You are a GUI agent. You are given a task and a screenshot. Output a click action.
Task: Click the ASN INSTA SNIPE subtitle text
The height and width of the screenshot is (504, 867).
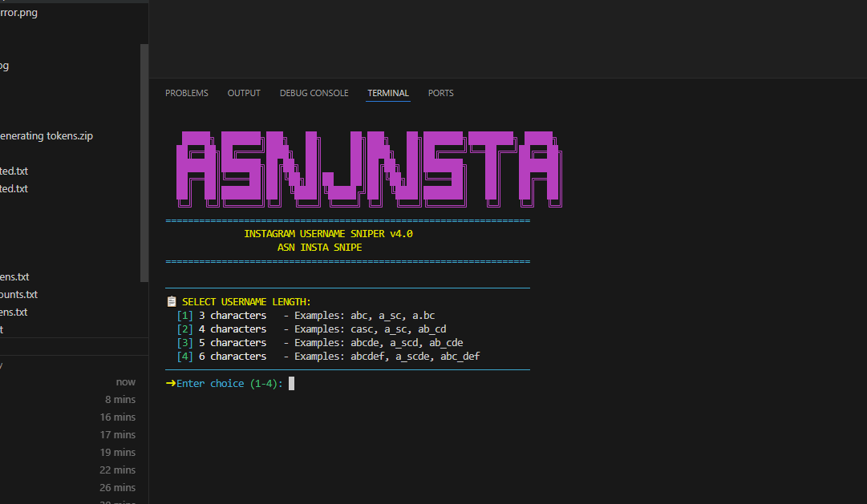[x=319, y=248]
